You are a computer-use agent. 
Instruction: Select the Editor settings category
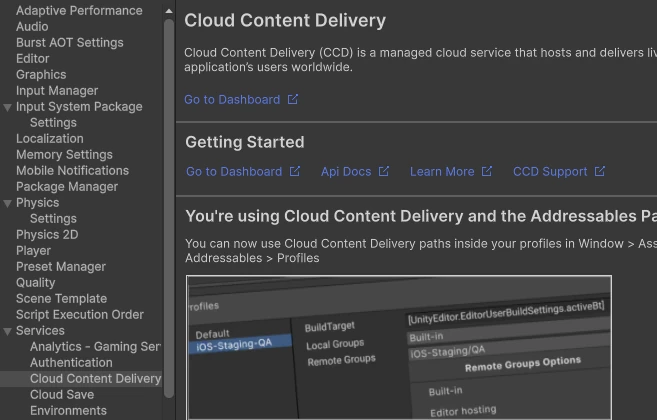(x=32, y=58)
